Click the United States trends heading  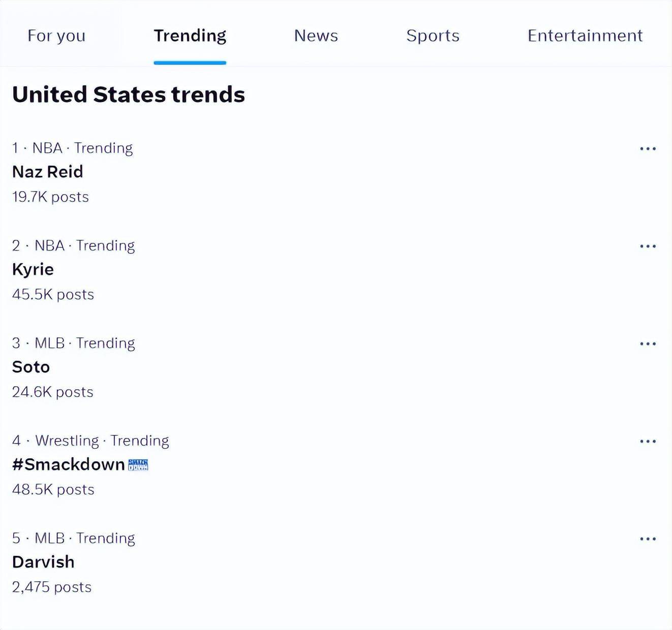point(129,94)
